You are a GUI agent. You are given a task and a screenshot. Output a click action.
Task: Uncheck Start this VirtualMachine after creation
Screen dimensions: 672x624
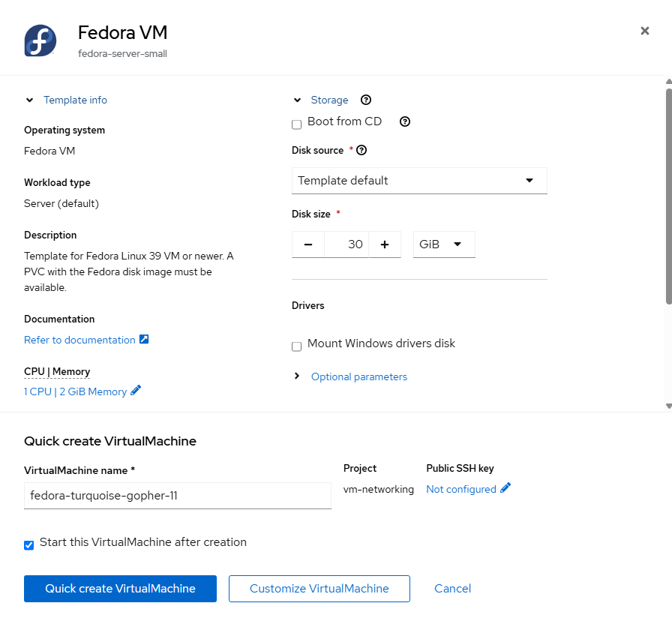pos(28,545)
